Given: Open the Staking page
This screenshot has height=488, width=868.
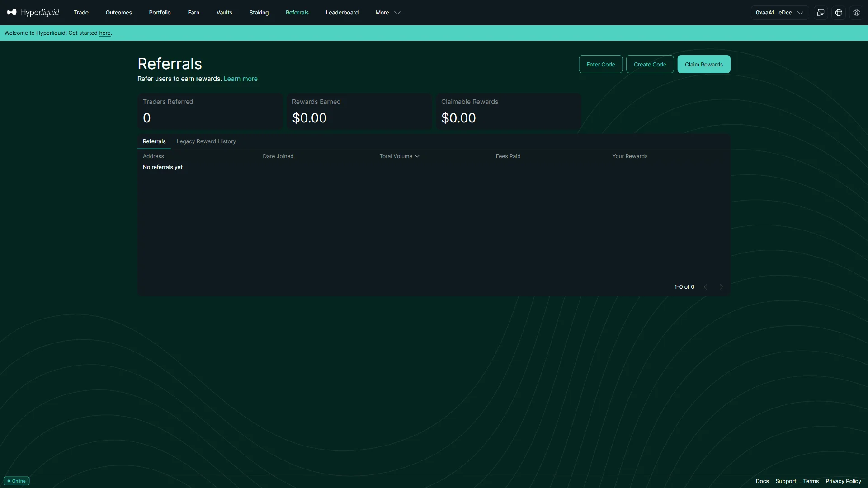Looking at the screenshot, I should pos(259,13).
